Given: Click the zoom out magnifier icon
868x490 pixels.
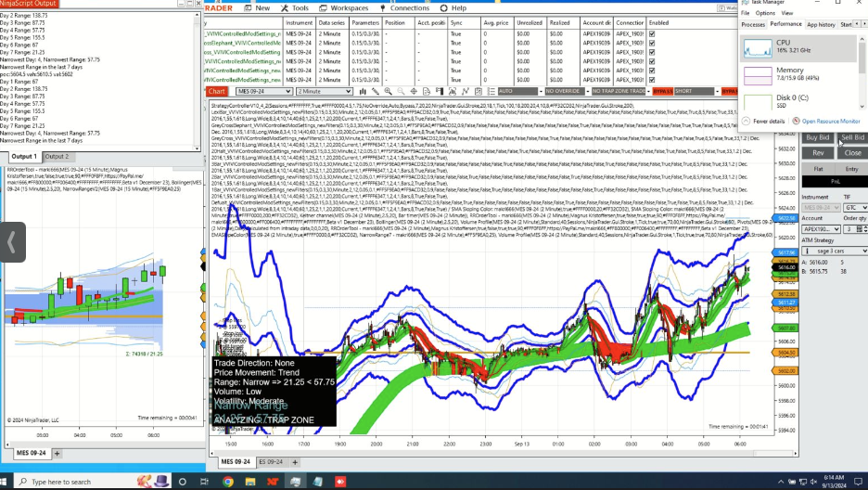Looking at the screenshot, I should pos(401,91).
